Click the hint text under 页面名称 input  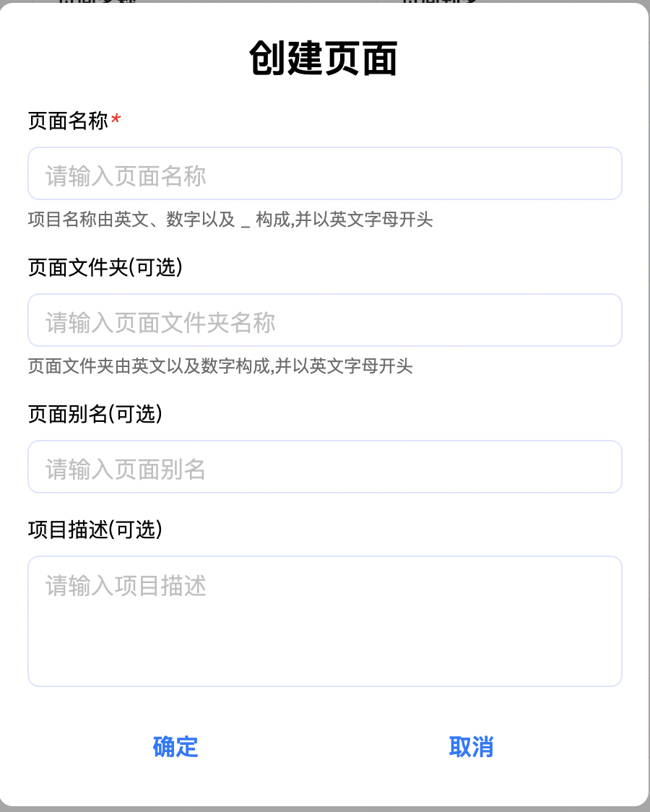[230, 220]
